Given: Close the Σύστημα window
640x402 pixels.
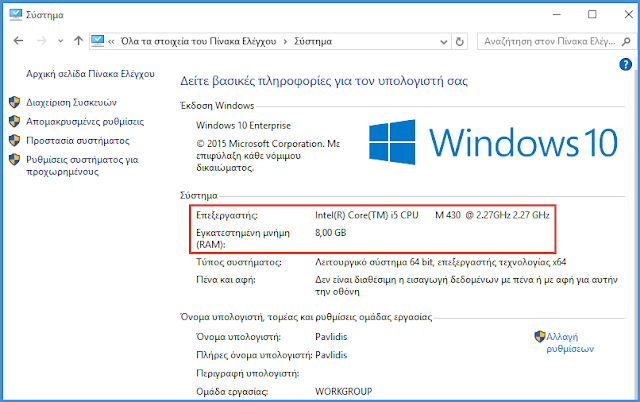Looking at the screenshot, I should pos(629,15).
